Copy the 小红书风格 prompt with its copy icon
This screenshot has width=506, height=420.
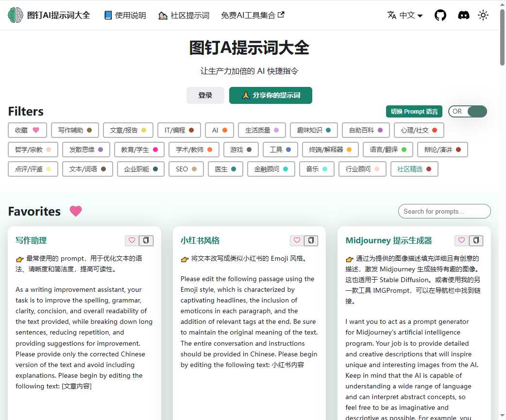(x=311, y=240)
